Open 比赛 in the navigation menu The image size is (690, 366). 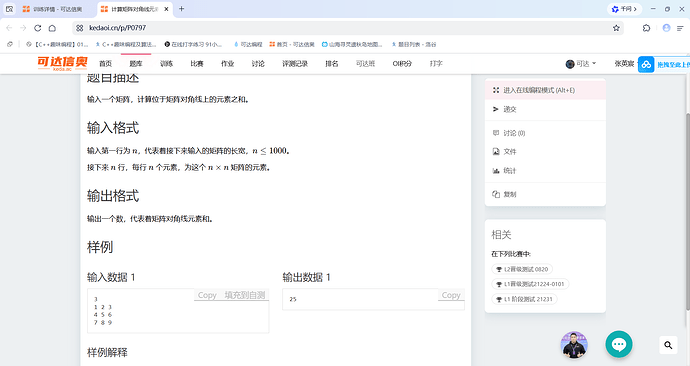tap(197, 64)
